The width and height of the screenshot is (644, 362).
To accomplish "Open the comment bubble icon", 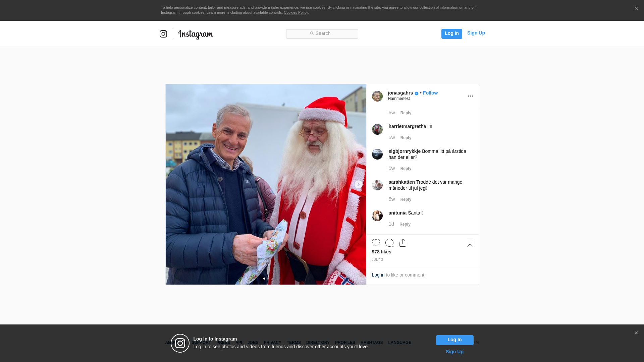I will click(x=389, y=243).
